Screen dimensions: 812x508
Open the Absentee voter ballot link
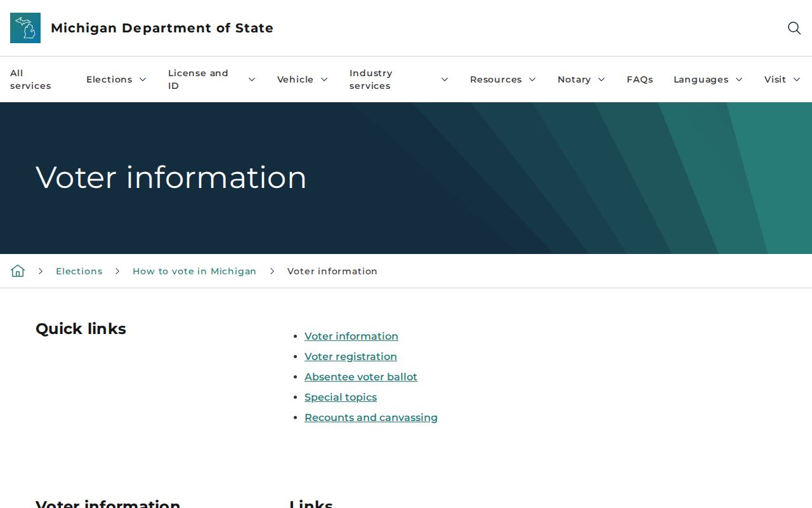coord(361,377)
